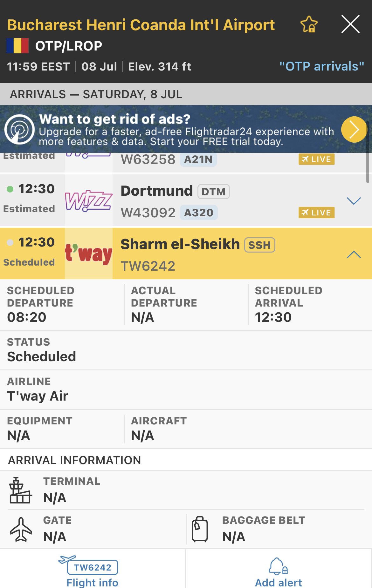Tap the favorite star lock icon

[x=309, y=24]
